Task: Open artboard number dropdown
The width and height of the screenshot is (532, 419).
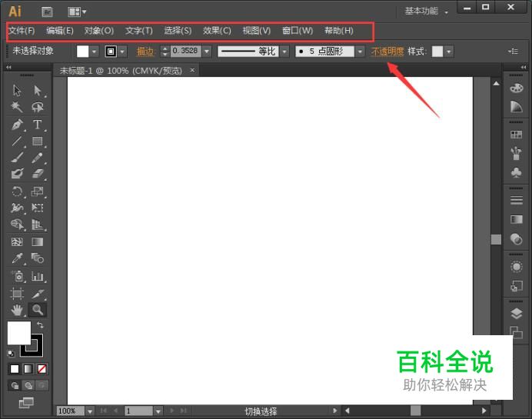Action: click(158, 411)
